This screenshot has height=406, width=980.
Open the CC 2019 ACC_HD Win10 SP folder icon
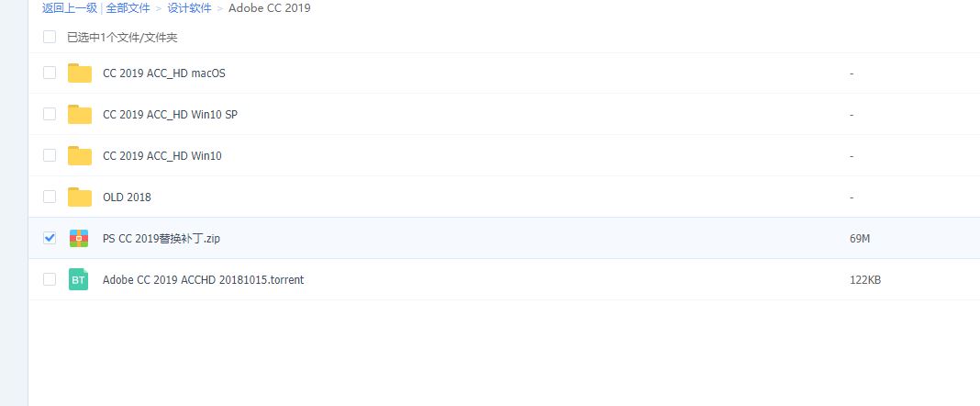(80, 115)
